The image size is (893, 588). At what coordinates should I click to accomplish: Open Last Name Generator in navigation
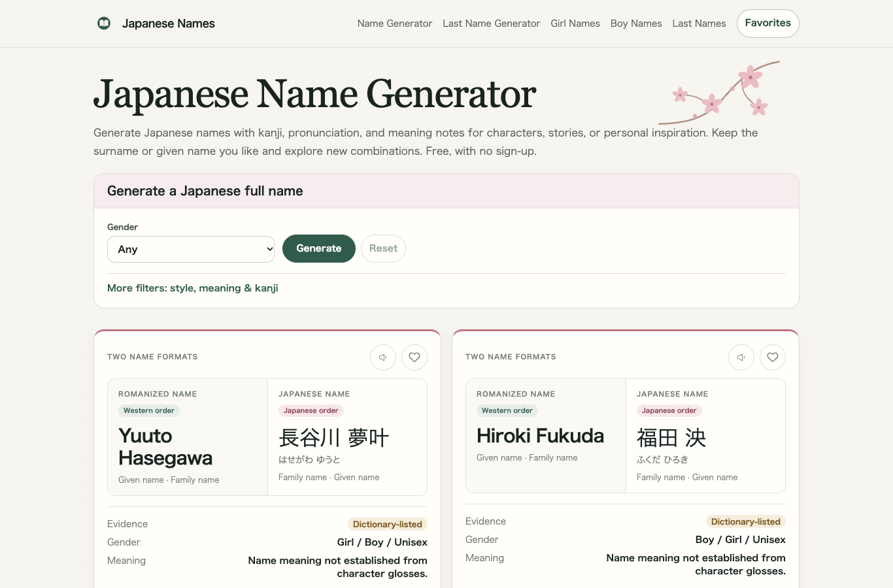tap(492, 24)
